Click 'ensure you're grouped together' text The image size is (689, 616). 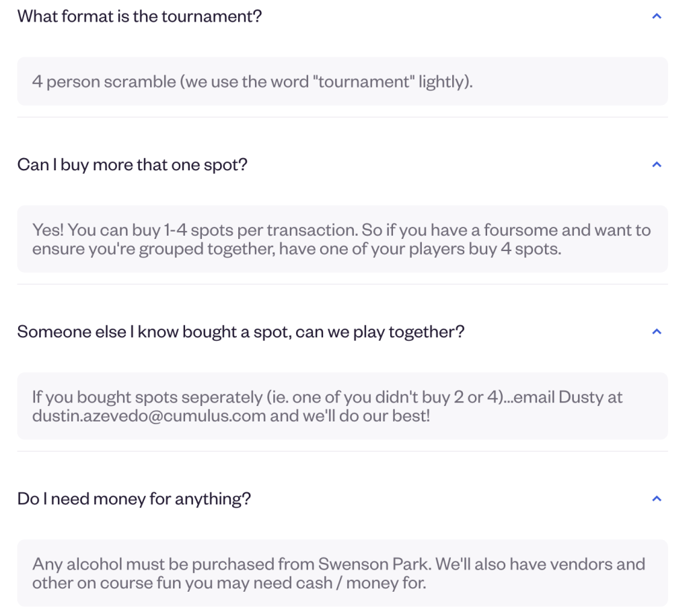pos(154,249)
